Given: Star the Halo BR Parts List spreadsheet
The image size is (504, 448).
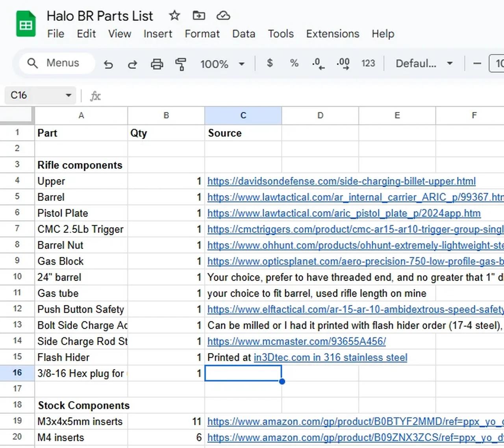Looking at the screenshot, I should click(174, 16).
